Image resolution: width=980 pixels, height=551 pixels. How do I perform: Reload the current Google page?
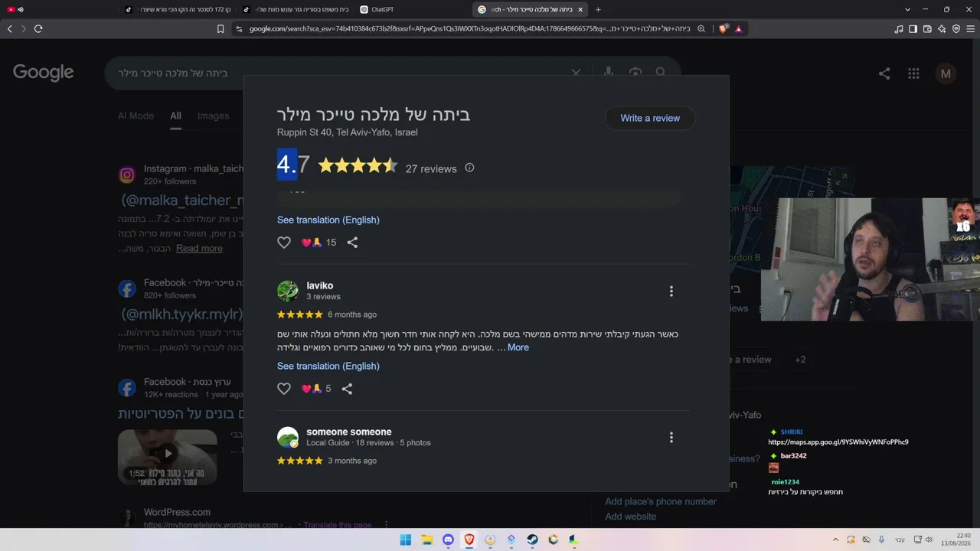[38, 29]
